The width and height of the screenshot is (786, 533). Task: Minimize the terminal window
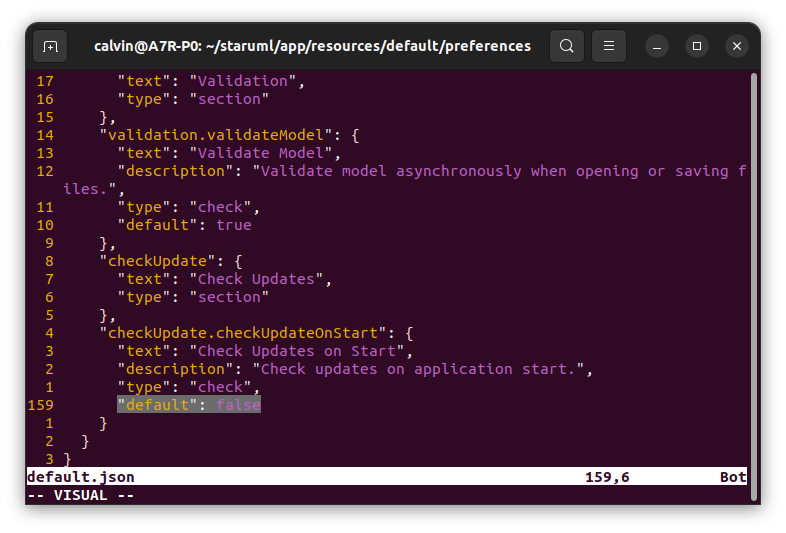(657, 46)
